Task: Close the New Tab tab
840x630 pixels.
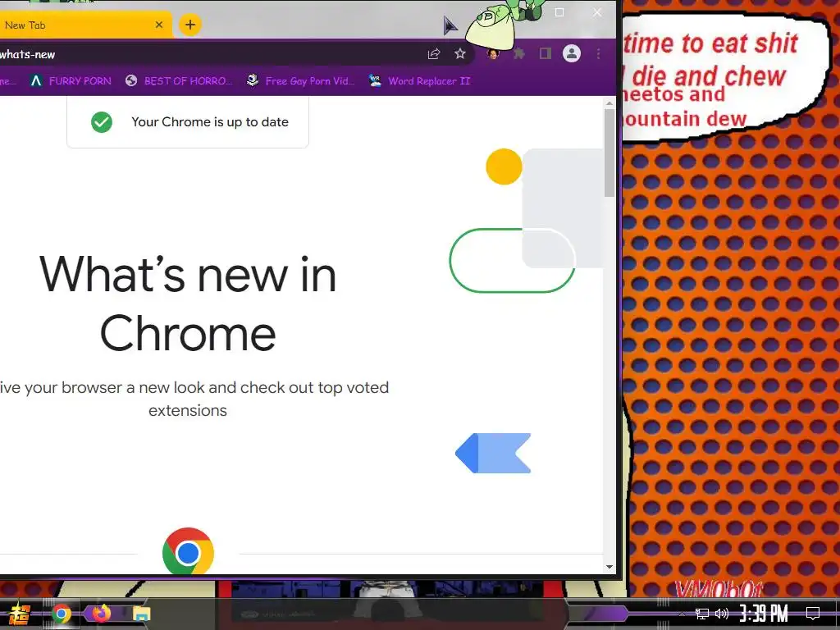Action: pos(159,25)
